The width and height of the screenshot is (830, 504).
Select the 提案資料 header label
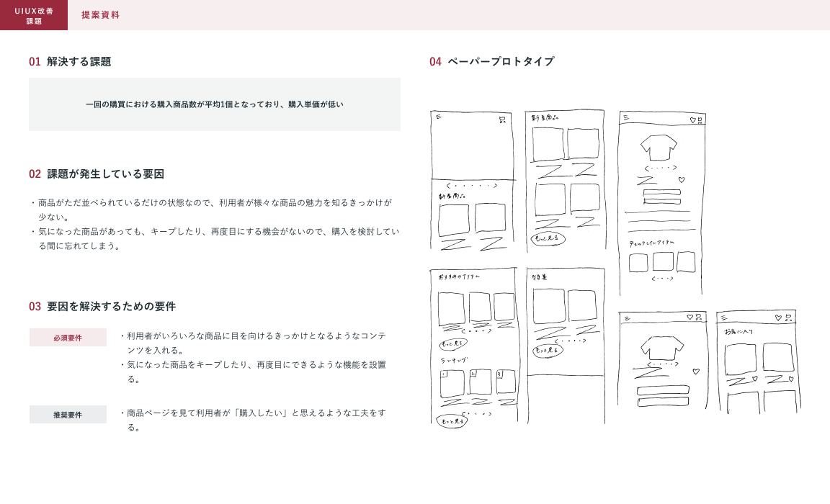[x=100, y=15]
